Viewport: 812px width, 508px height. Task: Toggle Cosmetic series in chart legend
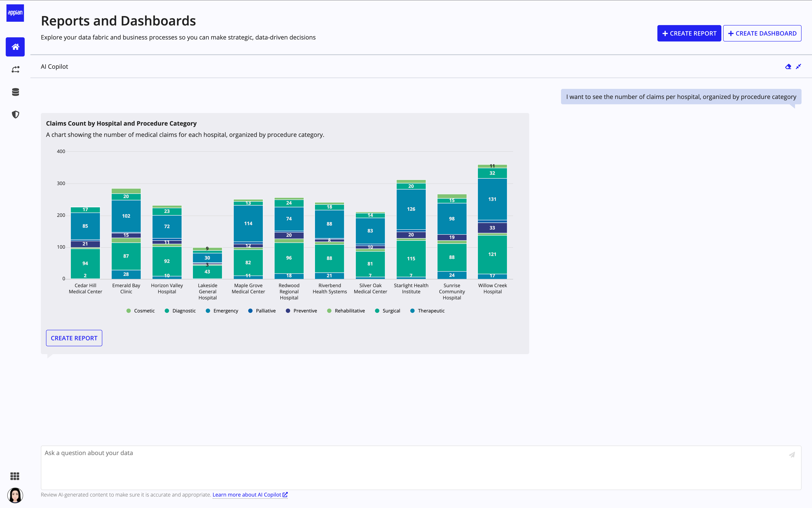(x=144, y=311)
